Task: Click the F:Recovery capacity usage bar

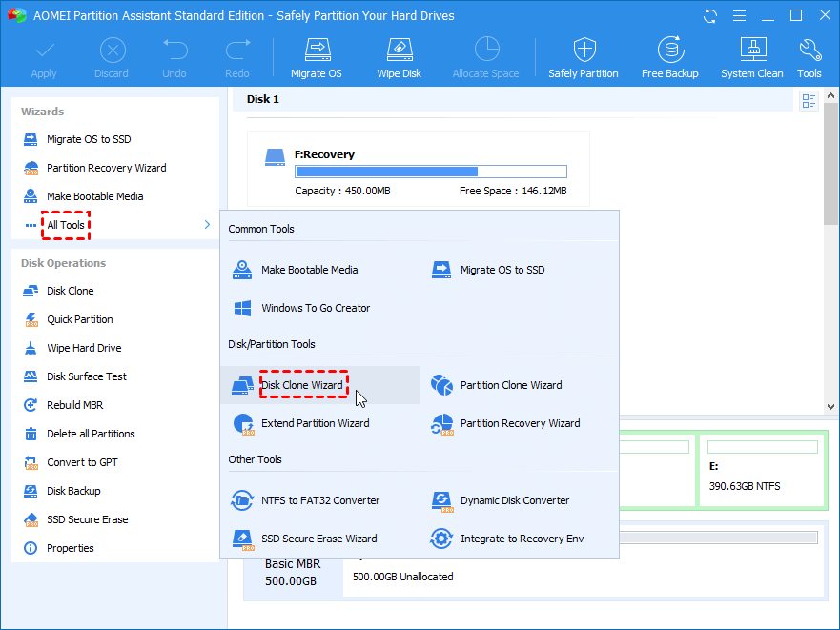Action: pos(430,173)
